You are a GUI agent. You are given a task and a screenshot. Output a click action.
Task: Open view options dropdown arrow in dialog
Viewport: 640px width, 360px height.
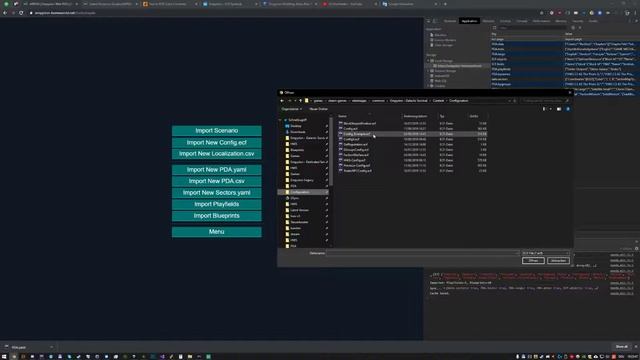pyautogui.click(x=551, y=109)
